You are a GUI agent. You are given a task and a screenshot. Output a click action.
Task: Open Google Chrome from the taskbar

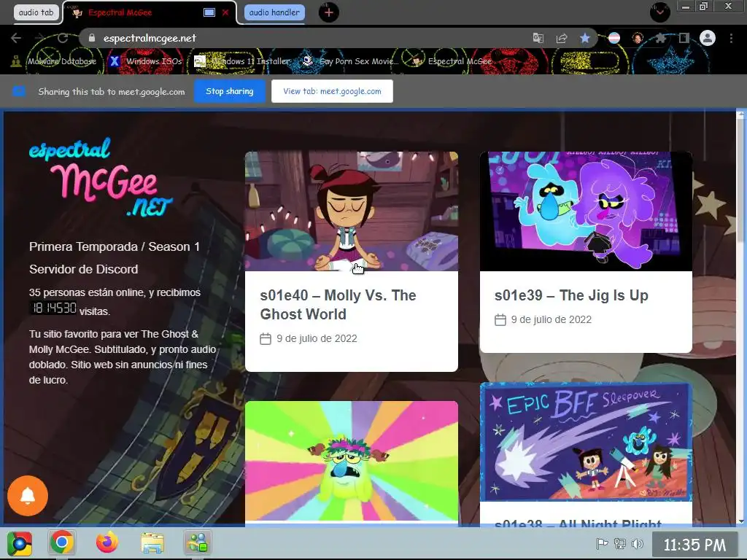pos(62,542)
